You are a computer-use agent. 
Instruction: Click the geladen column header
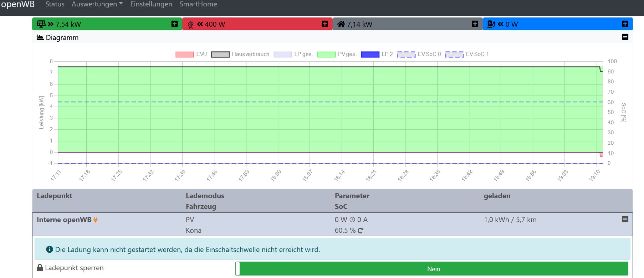(x=497, y=196)
